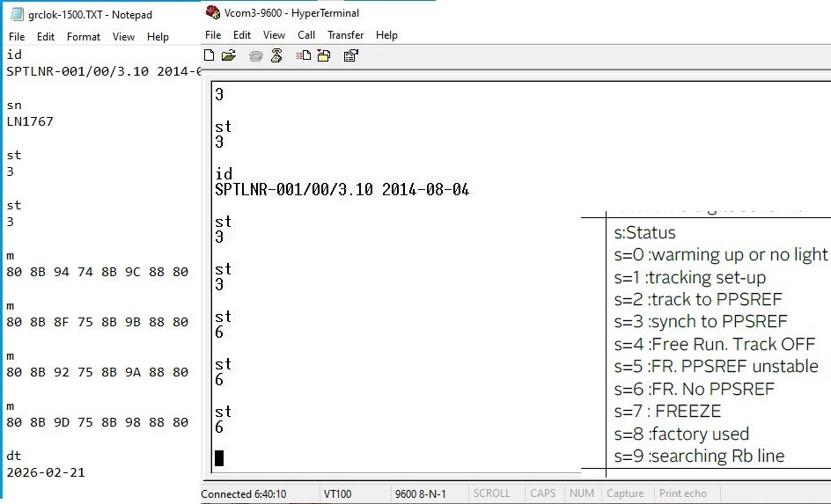Click the Properties icon in HyperTerminal toolbar
Screen dimensions: 831x504
pos(351,55)
